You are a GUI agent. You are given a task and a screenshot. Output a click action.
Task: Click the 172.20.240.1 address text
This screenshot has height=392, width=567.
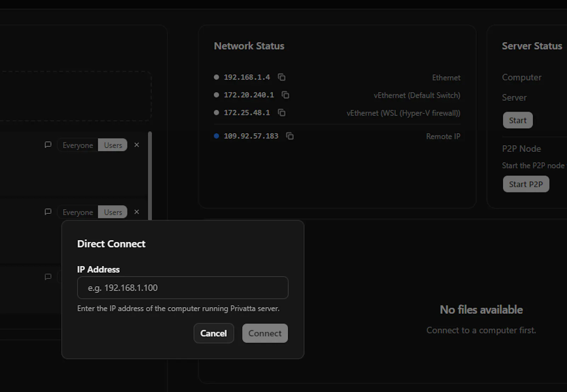(249, 95)
